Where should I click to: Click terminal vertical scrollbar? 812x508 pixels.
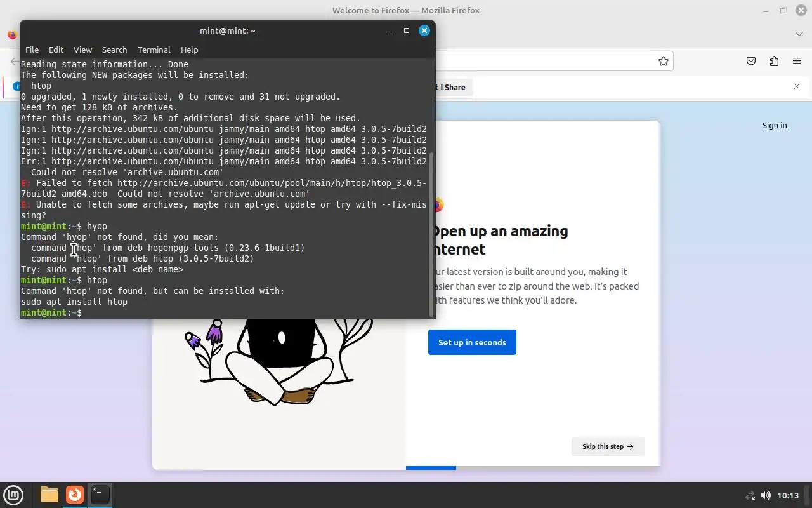click(x=433, y=234)
